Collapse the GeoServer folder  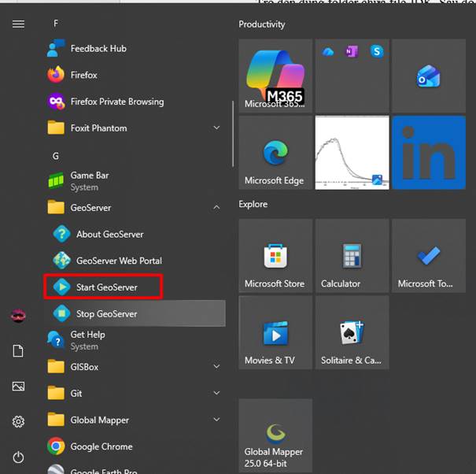click(x=216, y=208)
